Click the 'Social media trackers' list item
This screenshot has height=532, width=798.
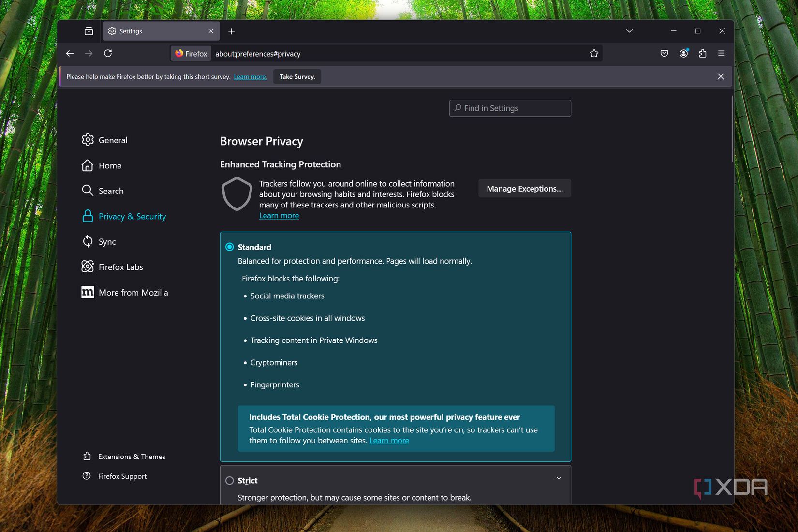pos(287,296)
